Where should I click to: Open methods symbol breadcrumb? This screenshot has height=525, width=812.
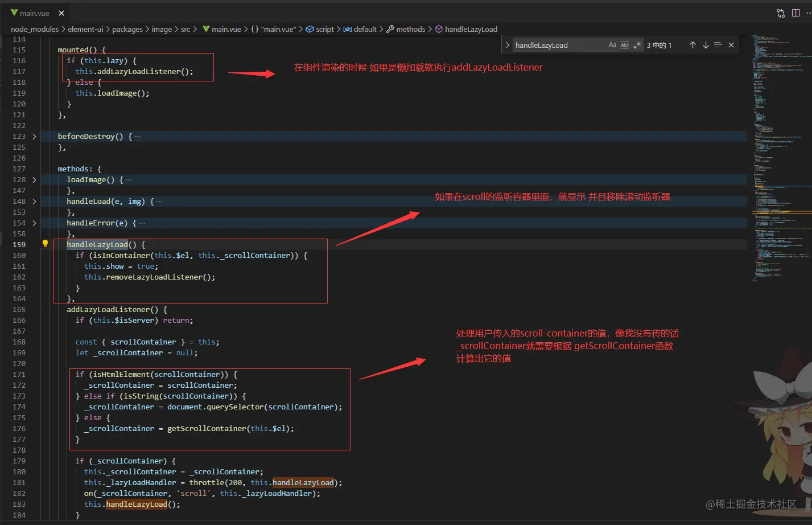coord(406,29)
